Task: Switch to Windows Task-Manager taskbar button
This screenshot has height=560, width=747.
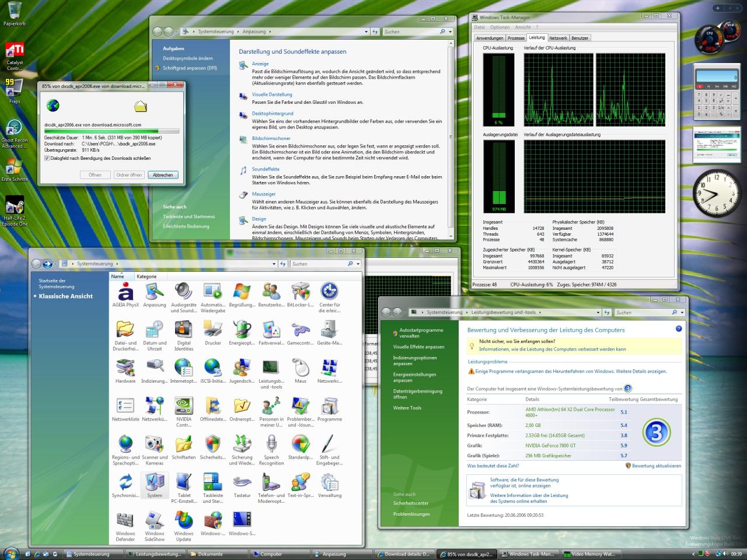Action: click(528, 554)
